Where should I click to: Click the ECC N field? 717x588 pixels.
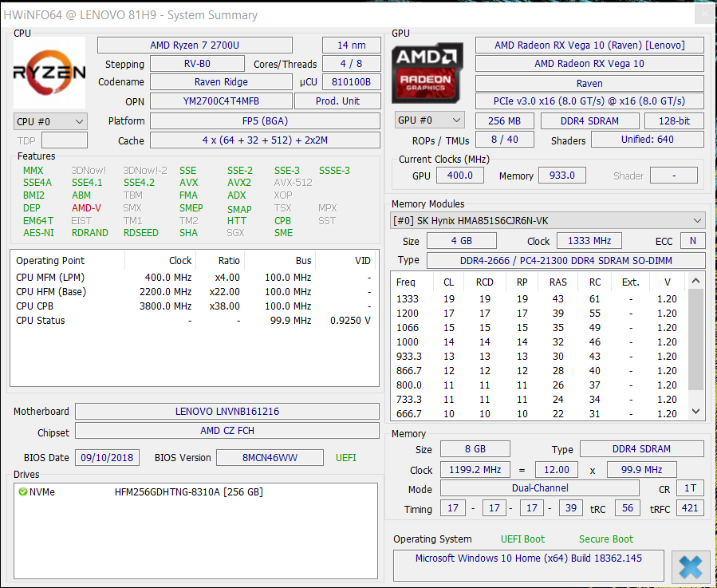pyautogui.click(x=693, y=241)
